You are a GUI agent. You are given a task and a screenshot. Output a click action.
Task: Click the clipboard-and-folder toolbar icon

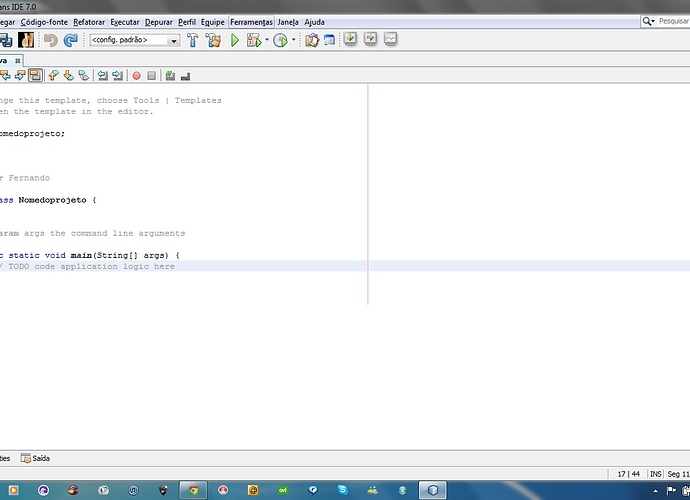coord(312,40)
